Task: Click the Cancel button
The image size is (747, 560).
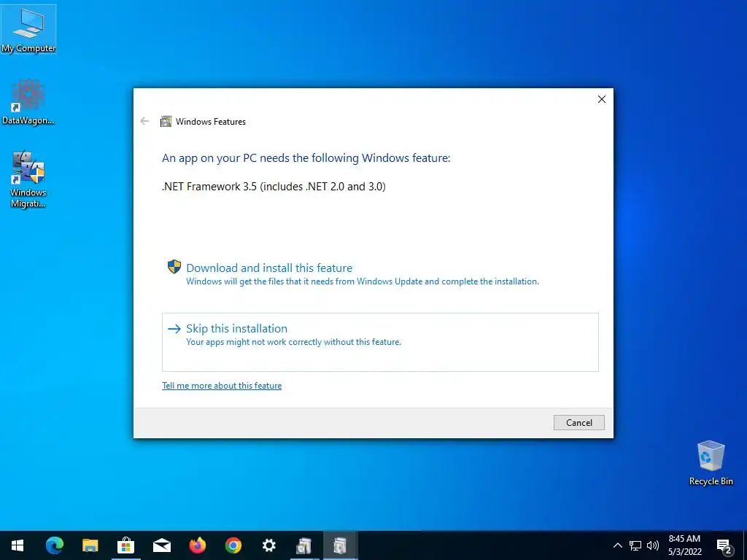Action: [x=578, y=422]
